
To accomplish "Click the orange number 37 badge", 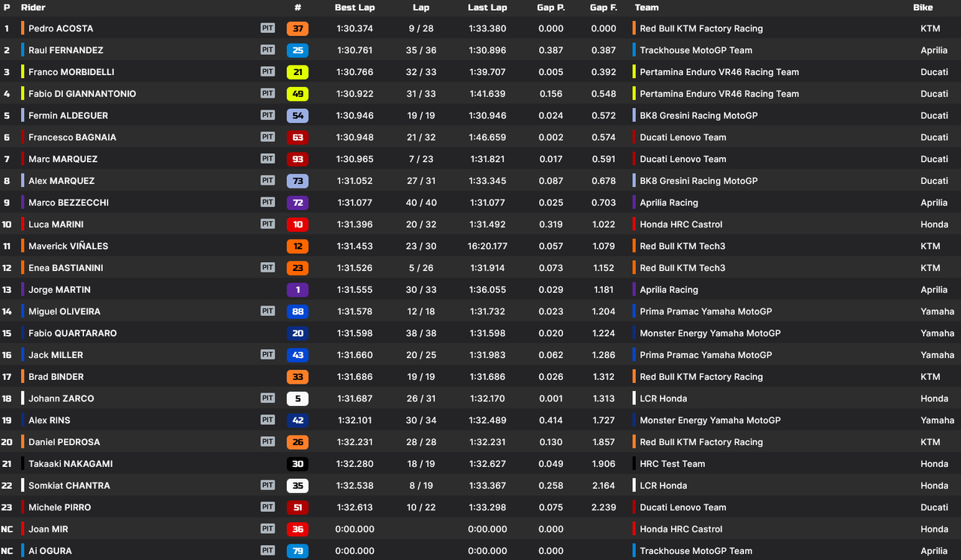I will 297,29.
